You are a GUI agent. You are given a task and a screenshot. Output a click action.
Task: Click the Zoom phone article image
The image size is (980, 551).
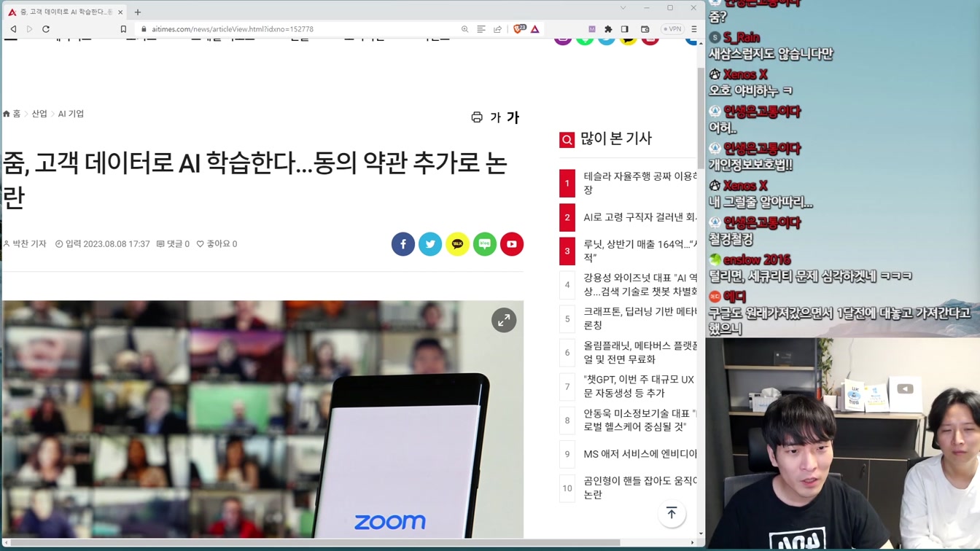click(262, 419)
